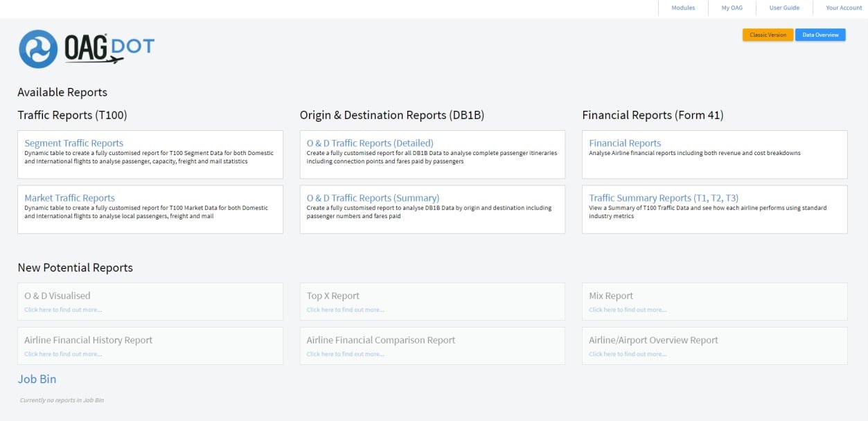The image size is (868, 421).
Task: Open O & D Traffic Reports (Detailed)
Action: pyautogui.click(x=370, y=143)
